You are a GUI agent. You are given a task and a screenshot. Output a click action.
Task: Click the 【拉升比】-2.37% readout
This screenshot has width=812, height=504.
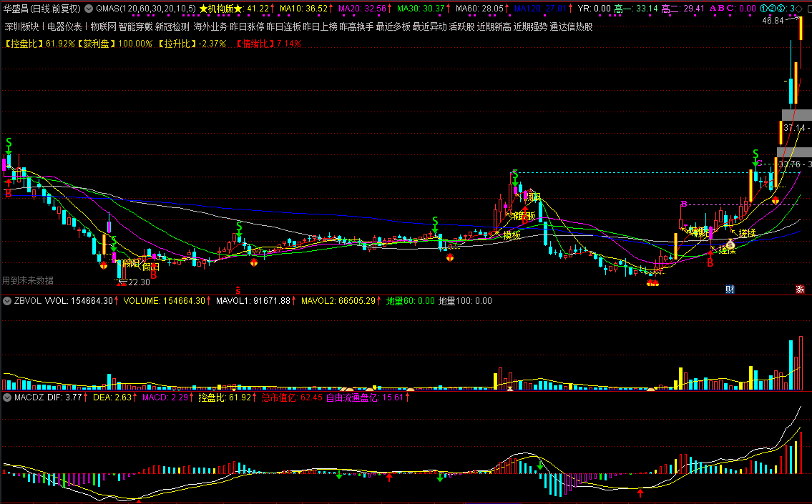point(192,44)
